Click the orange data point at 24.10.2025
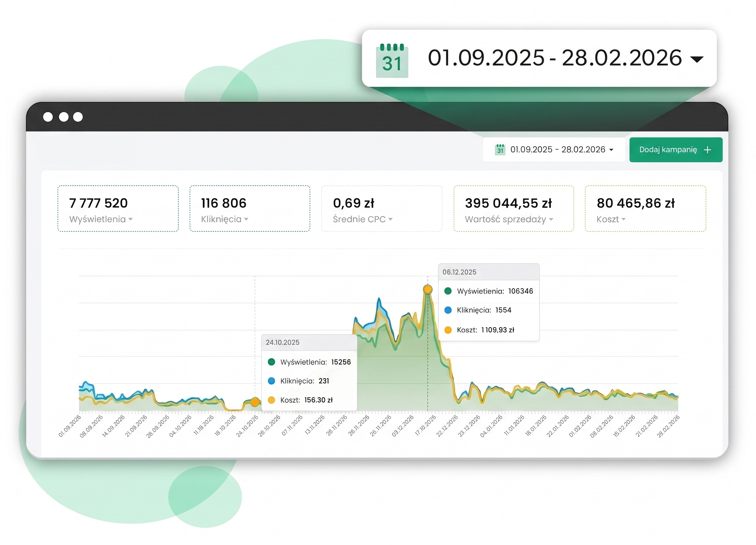This screenshot has width=756, height=545. click(x=255, y=402)
